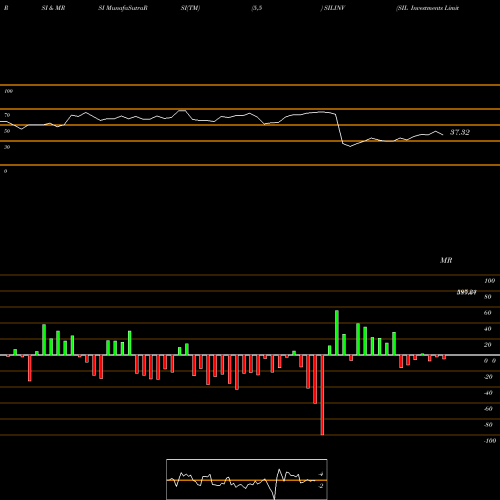Click the MR axis label 40
Viewport: 500px width, 500px height.
(x=488, y=329)
